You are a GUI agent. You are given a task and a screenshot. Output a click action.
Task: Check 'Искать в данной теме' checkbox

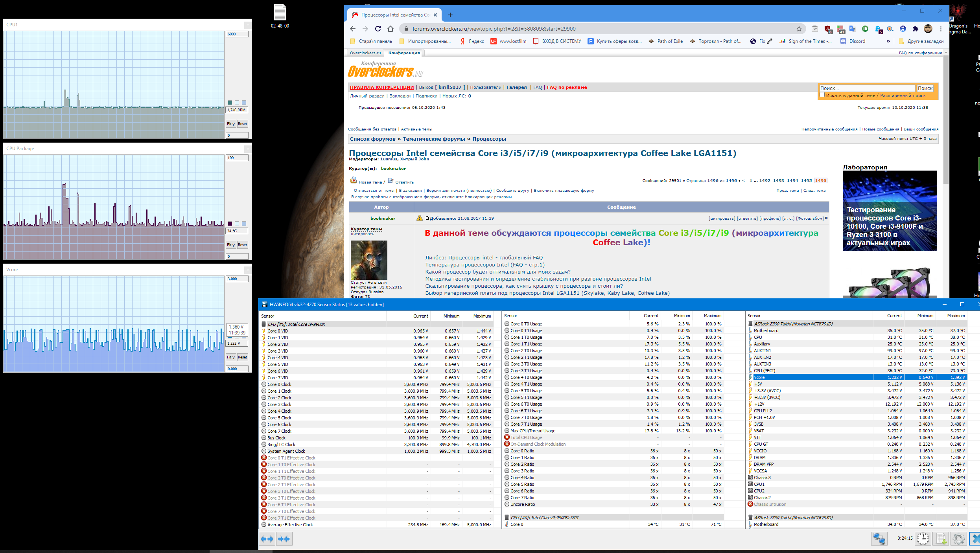pos(822,95)
